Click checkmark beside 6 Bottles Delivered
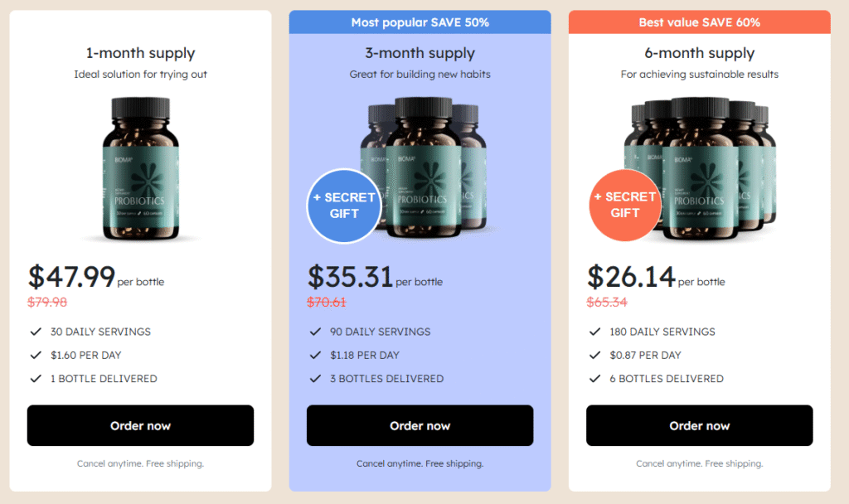Screen dimensions: 849x504 594,378
